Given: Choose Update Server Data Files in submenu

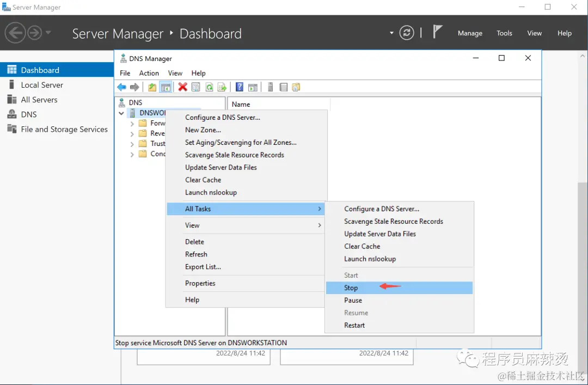Looking at the screenshot, I should 399,234.
